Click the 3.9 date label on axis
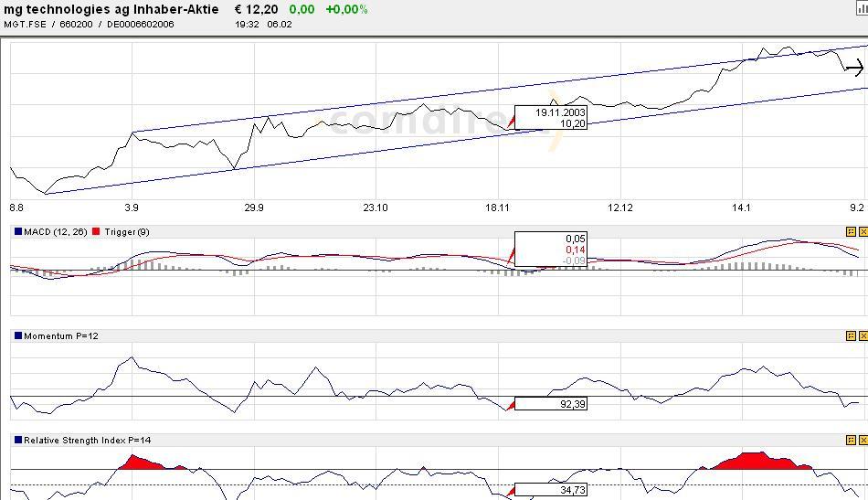Screen dimensions: 868x500 point(132,207)
